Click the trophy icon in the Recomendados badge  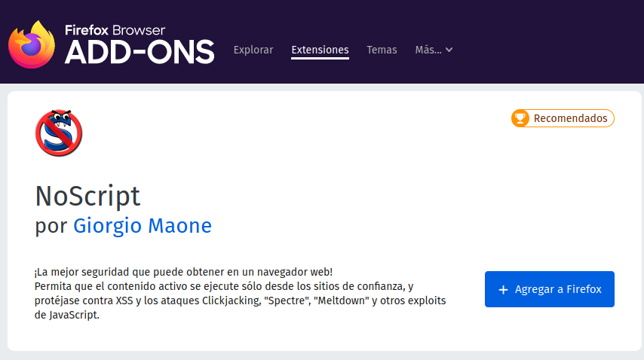click(x=520, y=118)
